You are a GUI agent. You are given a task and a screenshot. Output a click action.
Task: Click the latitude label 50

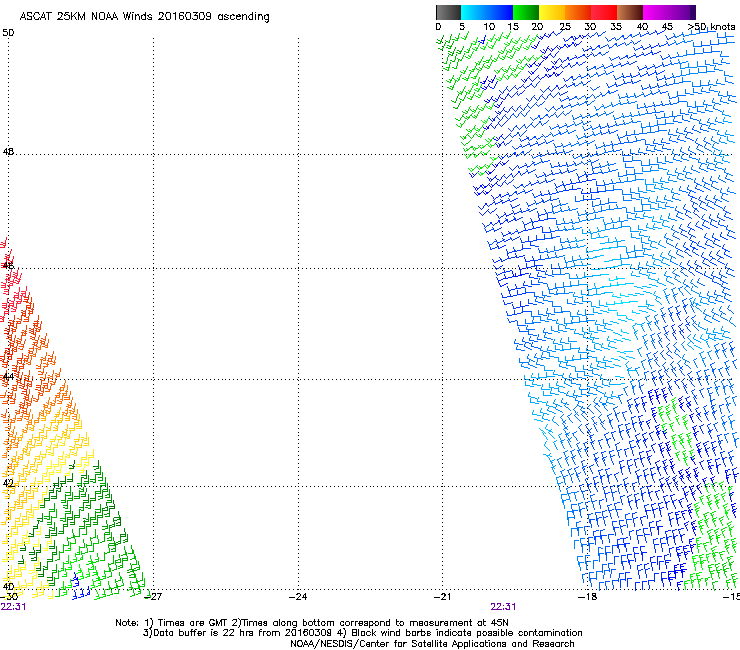click(8, 33)
